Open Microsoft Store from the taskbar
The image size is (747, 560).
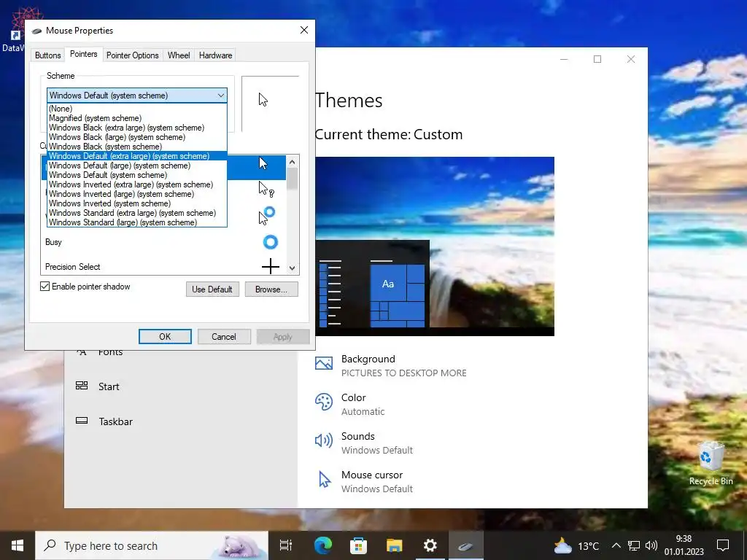pyautogui.click(x=358, y=545)
